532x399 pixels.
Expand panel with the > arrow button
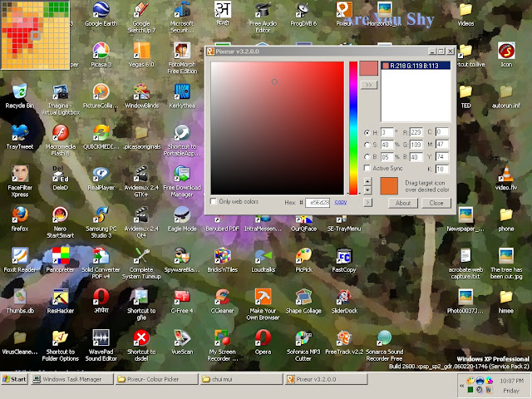(367, 203)
